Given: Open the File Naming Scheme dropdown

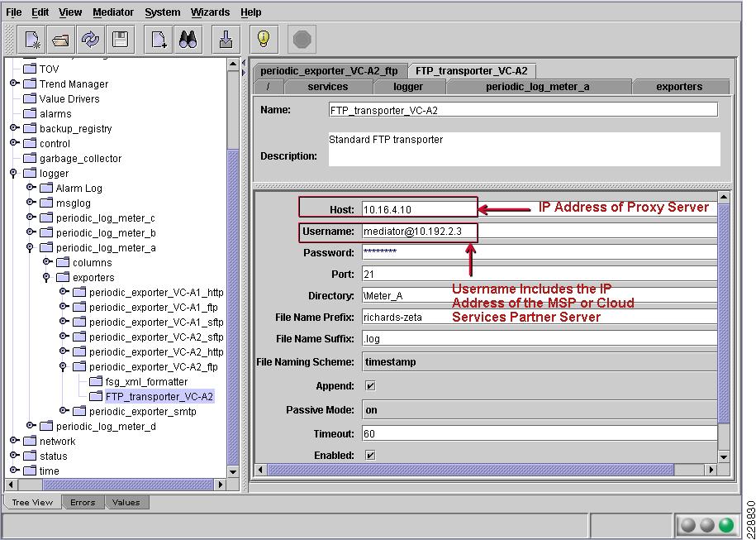Looking at the screenshot, I should point(539,362).
